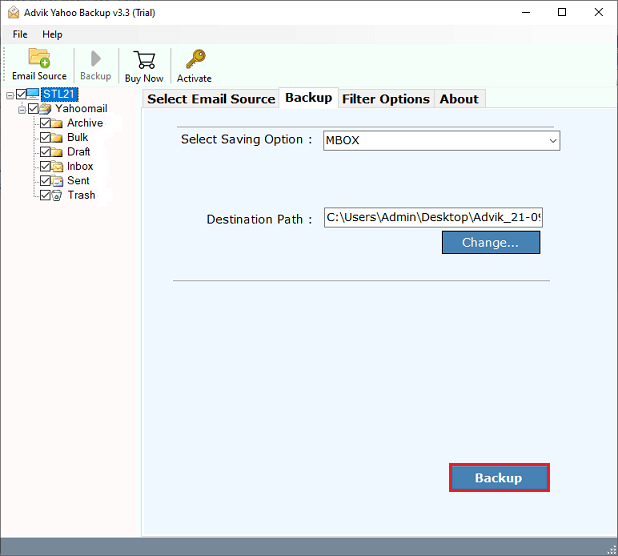Open the About tab
Screen dimensions: 618x556
coord(459,99)
